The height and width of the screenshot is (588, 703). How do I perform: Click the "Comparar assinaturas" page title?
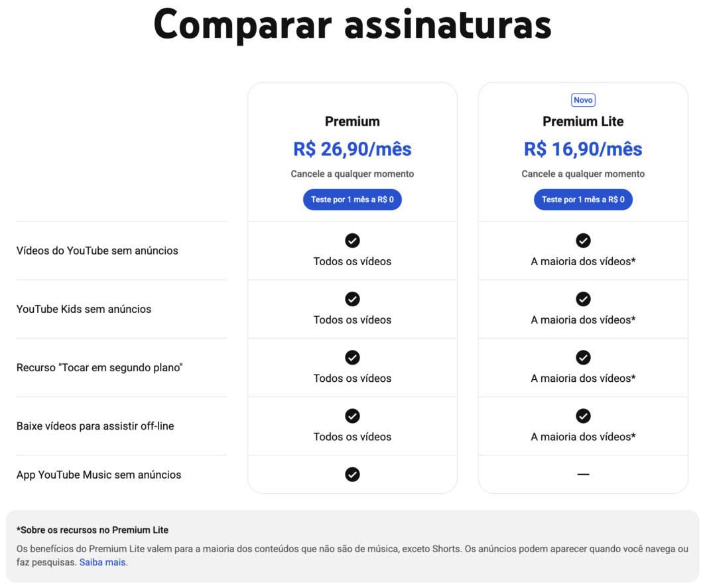pyautogui.click(x=351, y=25)
